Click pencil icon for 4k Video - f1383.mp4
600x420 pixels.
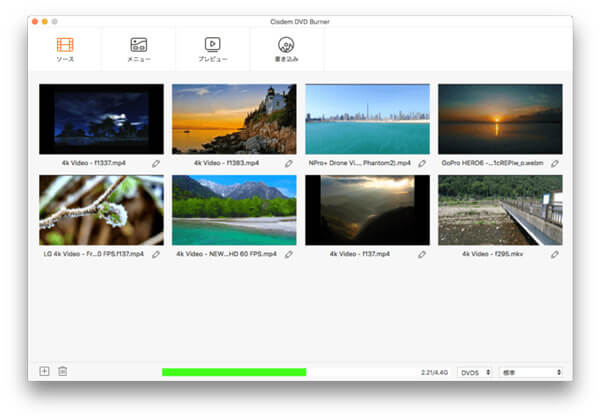(x=289, y=163)
